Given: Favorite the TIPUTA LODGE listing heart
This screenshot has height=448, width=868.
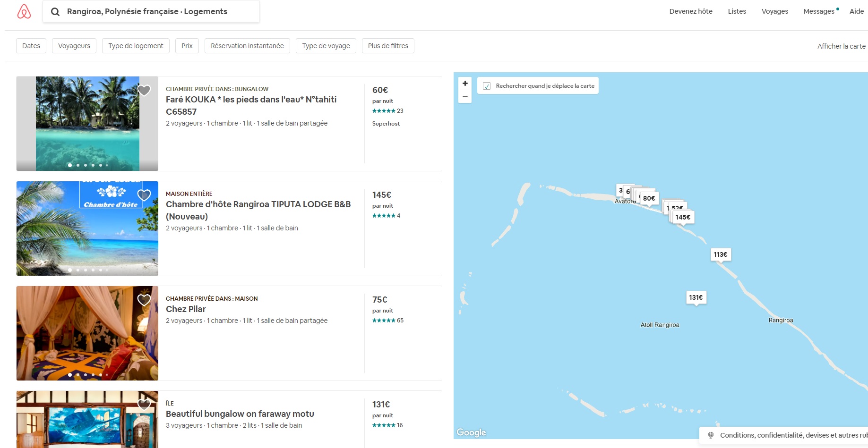Looking at the screenshot, I should pos(144,195).
